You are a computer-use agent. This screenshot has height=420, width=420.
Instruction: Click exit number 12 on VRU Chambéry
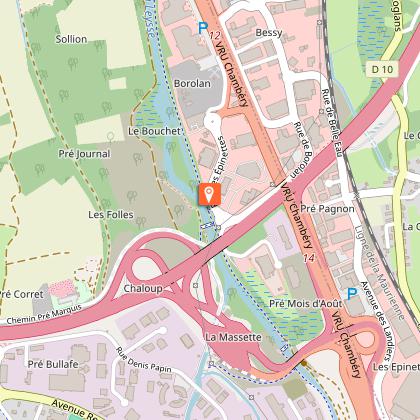coord(215,35)
